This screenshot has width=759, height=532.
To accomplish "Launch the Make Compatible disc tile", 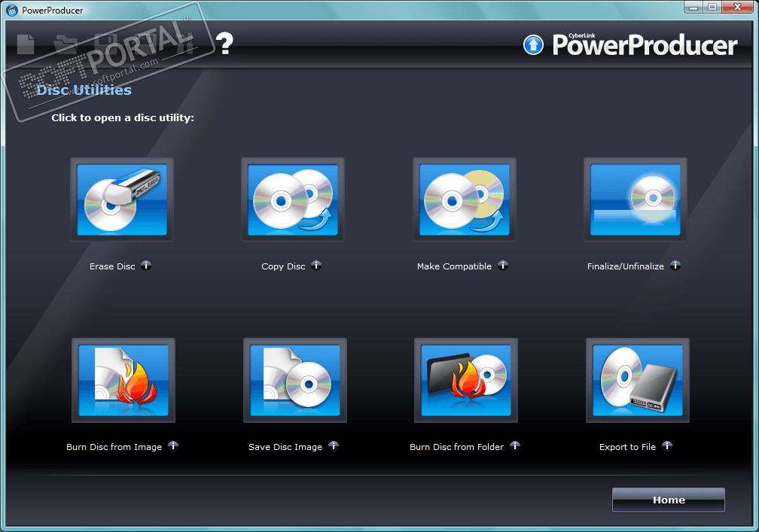I will (x=464, y=199).
